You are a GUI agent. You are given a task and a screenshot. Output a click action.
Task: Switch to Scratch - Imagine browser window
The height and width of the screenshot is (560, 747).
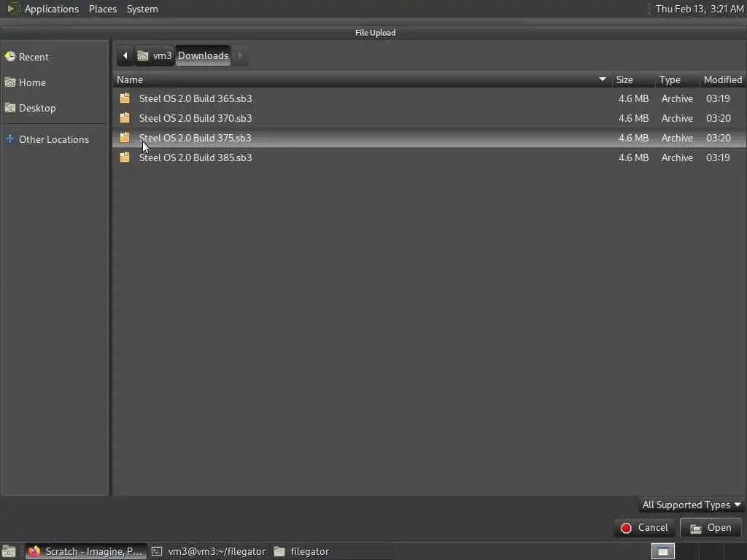click(86, 551)
